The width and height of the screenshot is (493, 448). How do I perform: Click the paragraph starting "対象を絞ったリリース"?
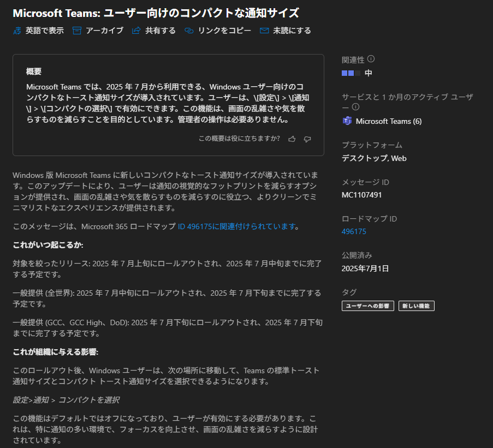(167, 269)
